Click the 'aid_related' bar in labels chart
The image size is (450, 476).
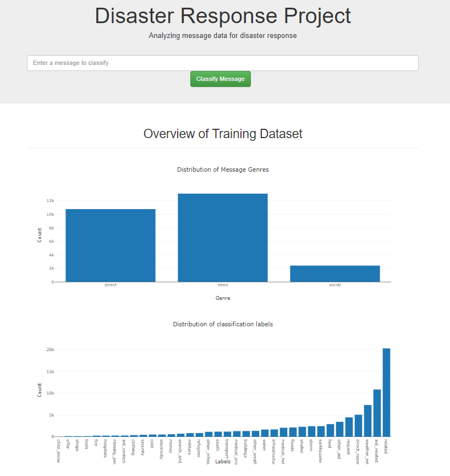pyautogui.click(x=377, y=413)
